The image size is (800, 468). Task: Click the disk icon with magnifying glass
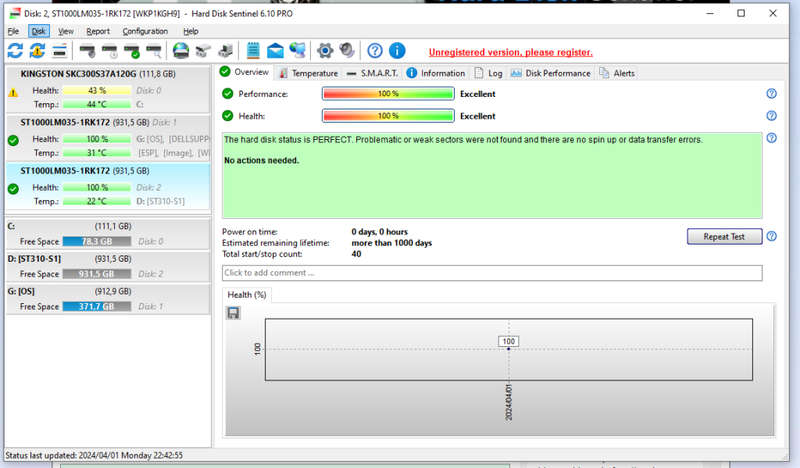pyautogui.click(x=154, y=51)
